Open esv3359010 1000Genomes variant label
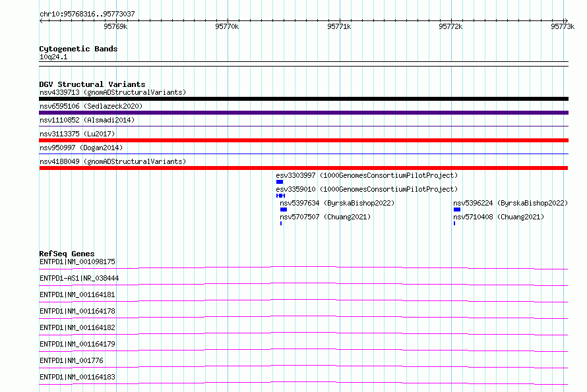The image size is (587, 392). point(367,189)
